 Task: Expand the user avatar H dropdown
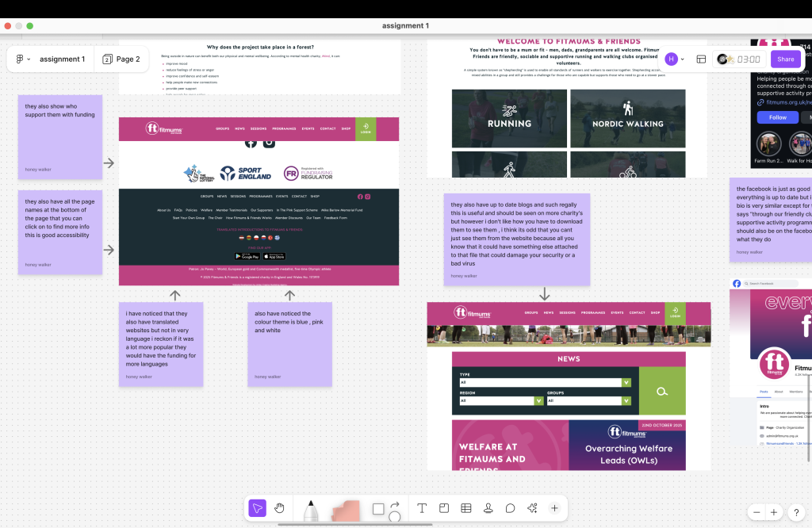point(675,59)
